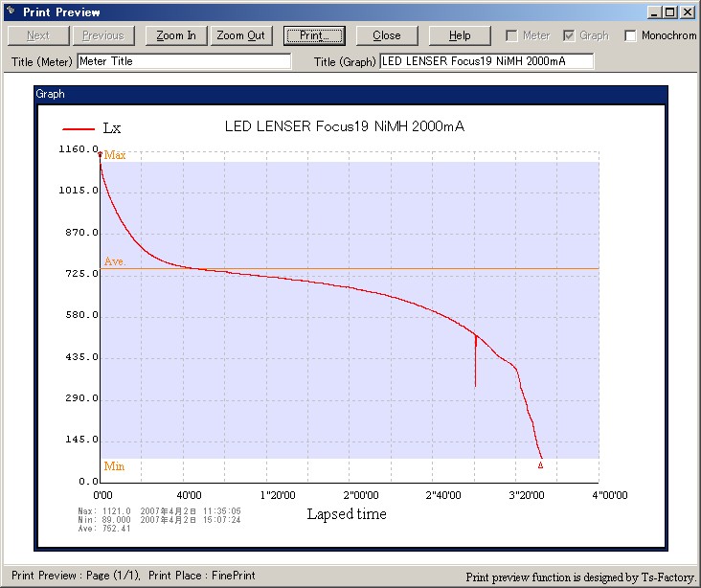Click the red Lx legend line
Image resolution: width=701 pixels, height=588 pixels.
tap(79, 129)
